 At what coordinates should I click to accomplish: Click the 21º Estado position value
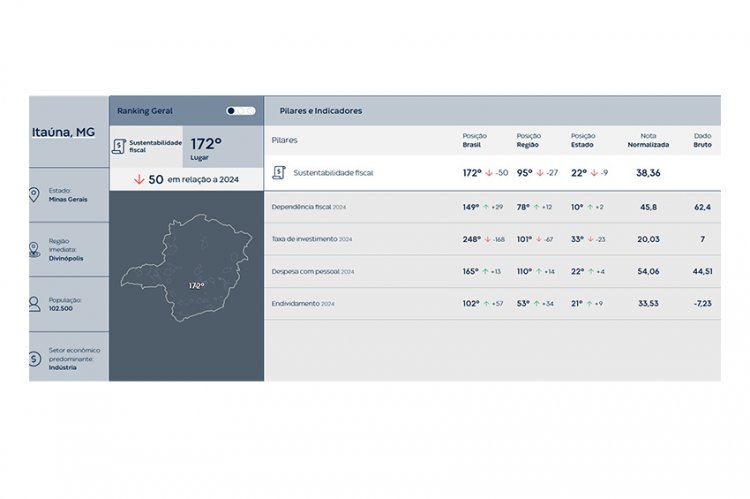576,303
